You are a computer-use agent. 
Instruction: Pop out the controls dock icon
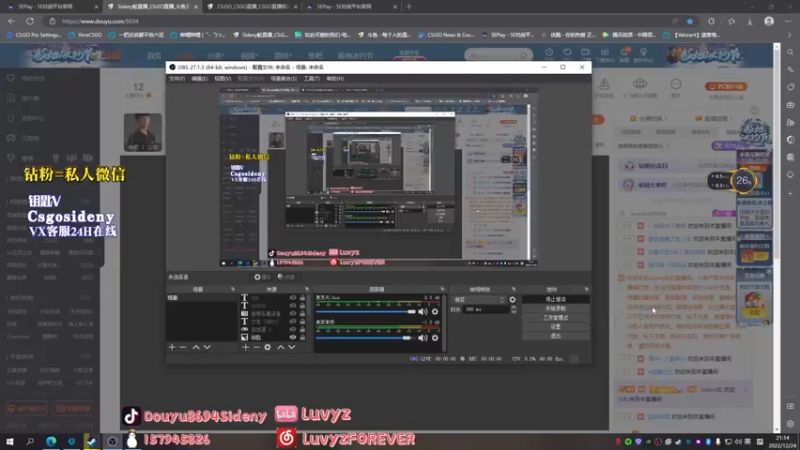586,289
